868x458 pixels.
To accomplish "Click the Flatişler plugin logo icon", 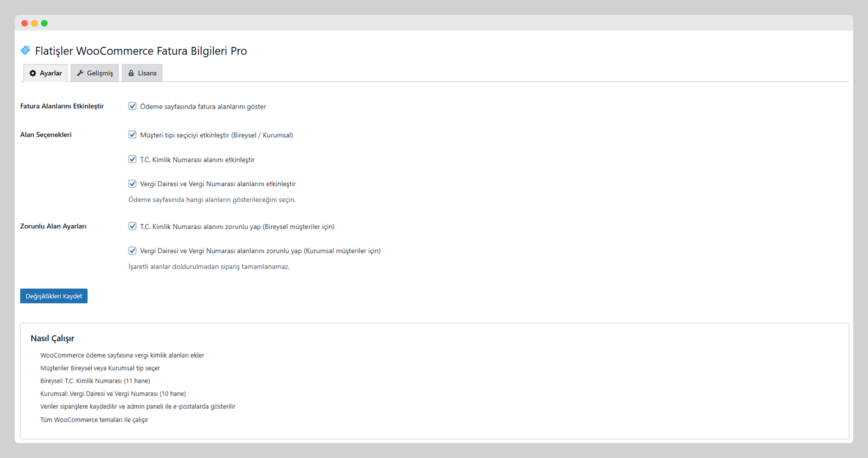I will tap(25, 50).
